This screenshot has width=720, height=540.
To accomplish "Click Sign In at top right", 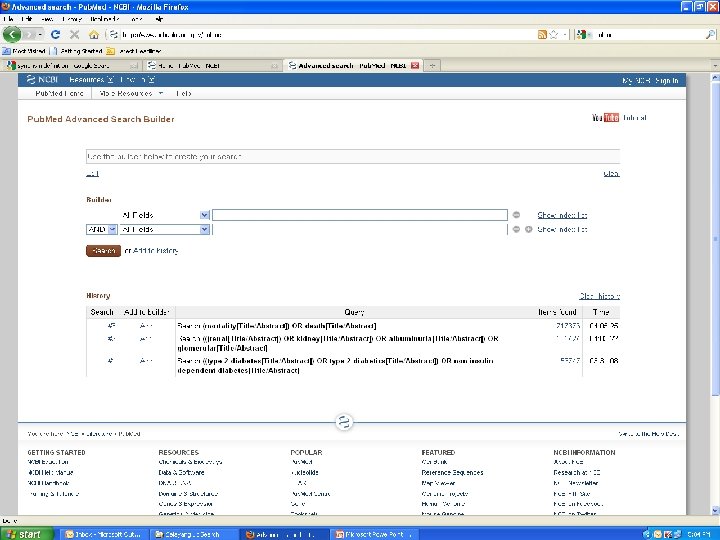I will (x=666, y=80).
